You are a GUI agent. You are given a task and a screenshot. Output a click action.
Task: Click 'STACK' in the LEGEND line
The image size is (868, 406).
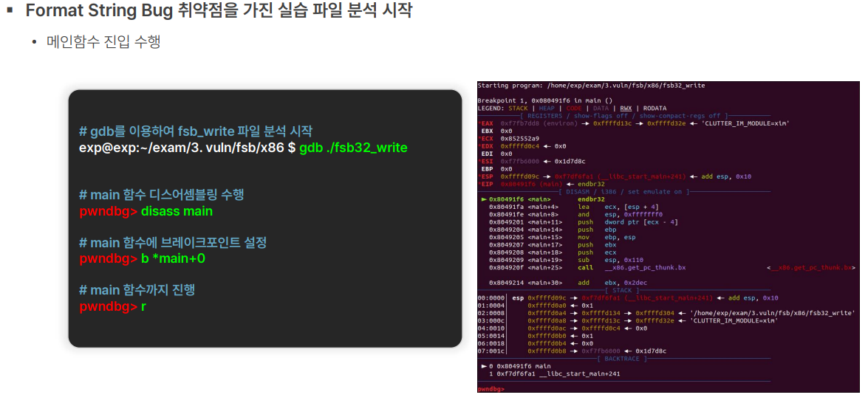pyautogui.click(x=518, y=108)
